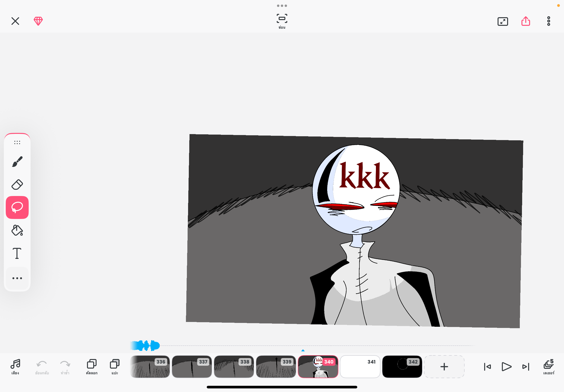Jump to the last frame
Viewport: 564px width, 392px height.
(x=526, y=367)
